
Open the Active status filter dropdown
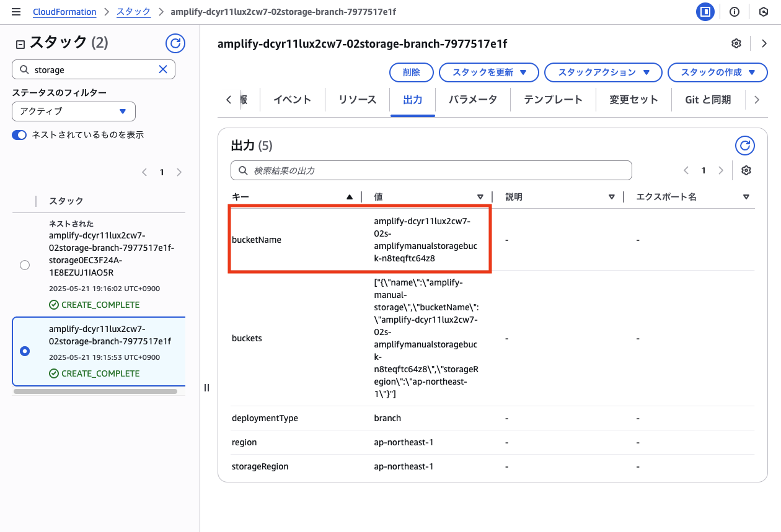[x=74, y=111]
